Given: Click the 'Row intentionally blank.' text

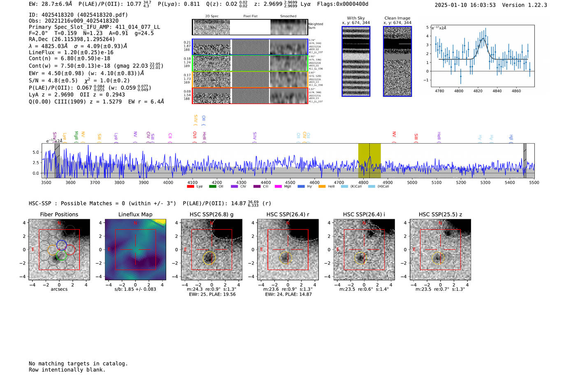Looking at the screenshot, I should [x=67, y=370].
